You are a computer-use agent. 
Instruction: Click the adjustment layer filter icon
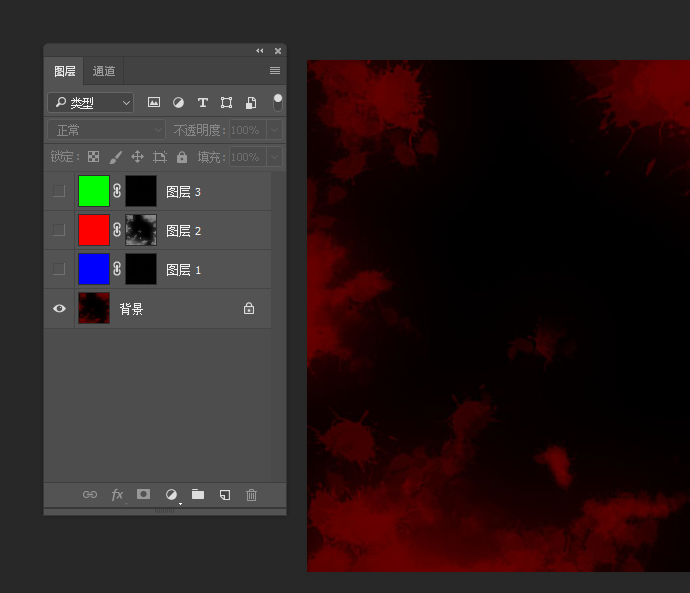[178, 102]
